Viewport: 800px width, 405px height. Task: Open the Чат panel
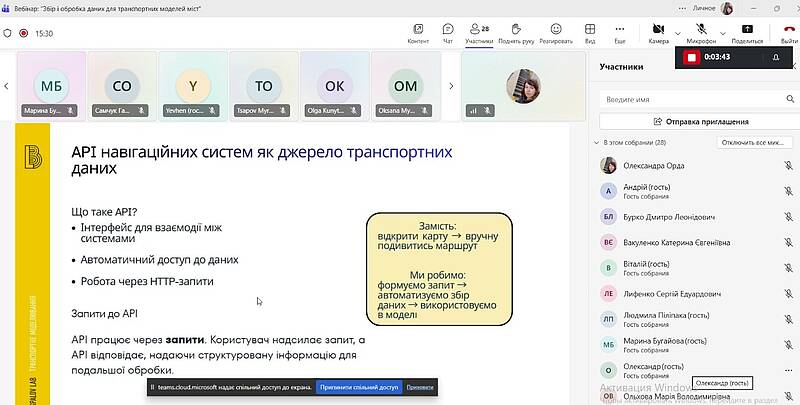pyautogui.click(x=447, y=32)
